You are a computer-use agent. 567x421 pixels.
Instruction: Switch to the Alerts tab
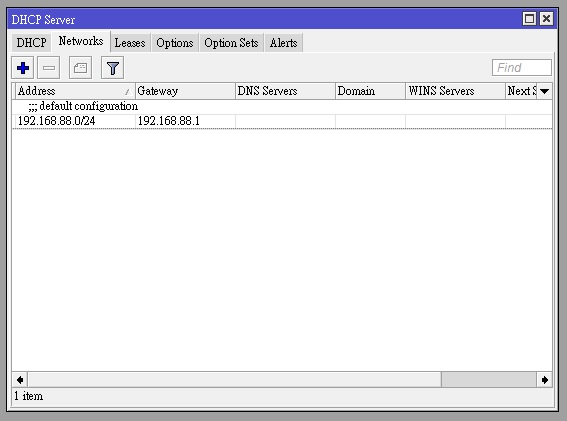pos(284,43)
